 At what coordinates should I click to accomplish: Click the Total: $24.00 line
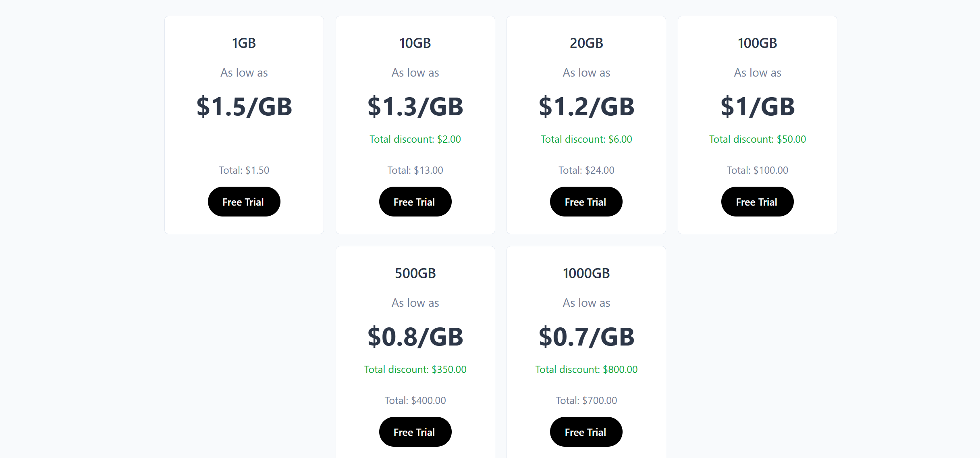tap(586, 170)
